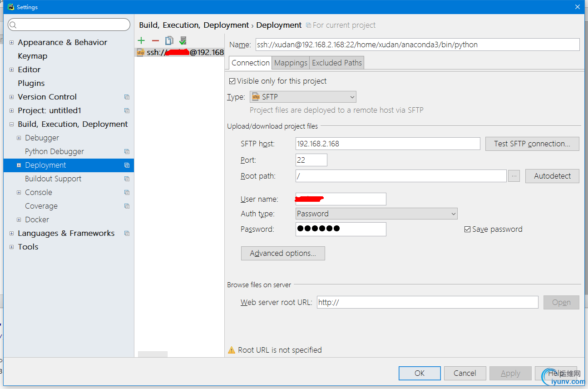Copy the selected server configuration
The width and height of the screenshot is (588, 389).
[169, 40]
